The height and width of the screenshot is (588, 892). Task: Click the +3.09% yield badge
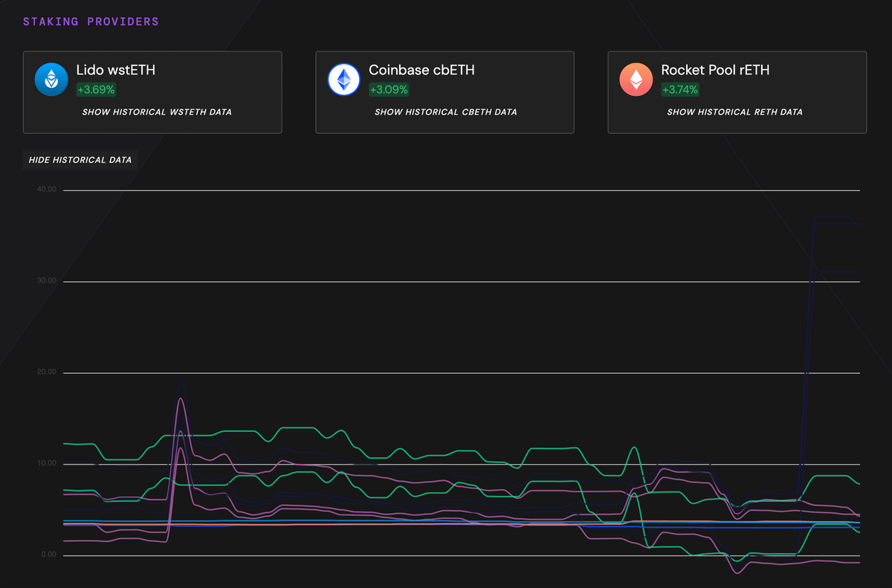(389, 90)
